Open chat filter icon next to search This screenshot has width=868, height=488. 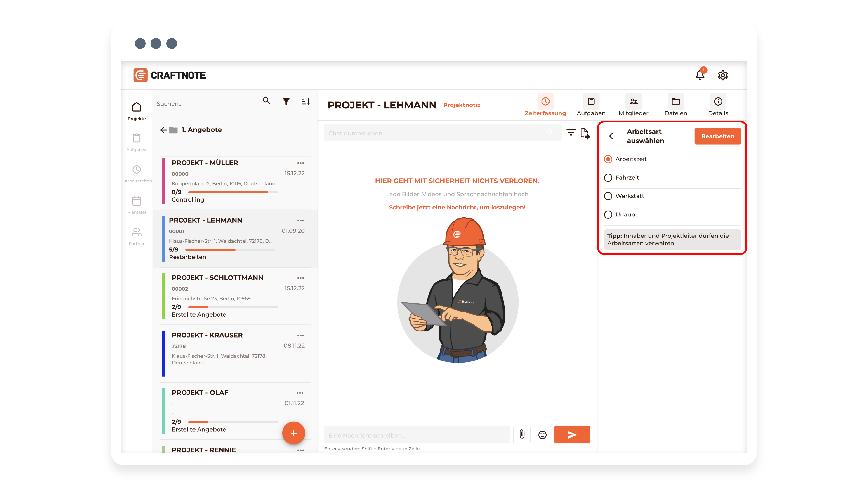[571, 133]
